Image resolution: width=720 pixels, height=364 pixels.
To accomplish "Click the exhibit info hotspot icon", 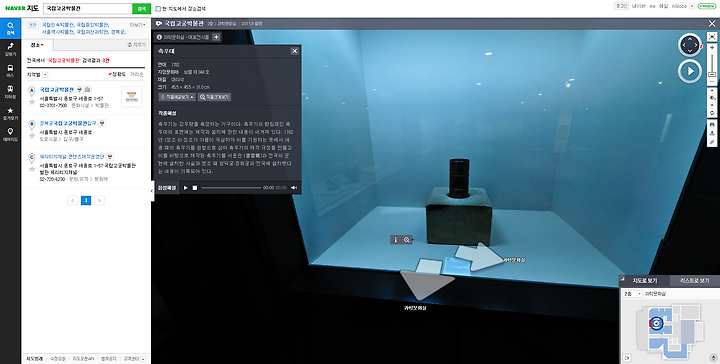I will click(395, 240).
